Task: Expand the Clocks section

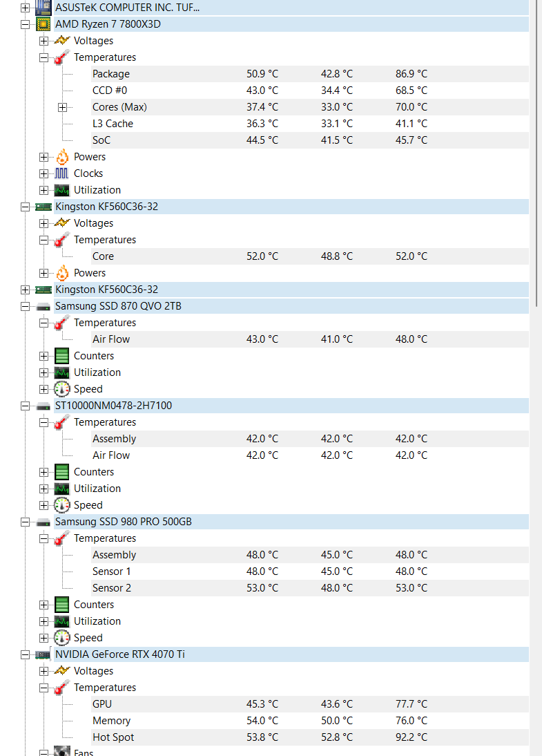Action: [x=43, y=173]
